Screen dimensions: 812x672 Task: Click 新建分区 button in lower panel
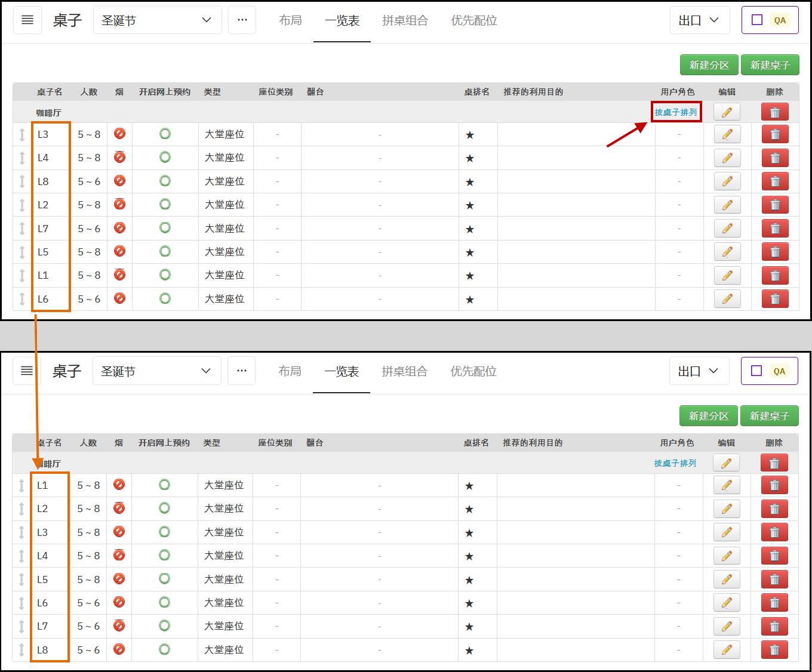pos(709,416)
